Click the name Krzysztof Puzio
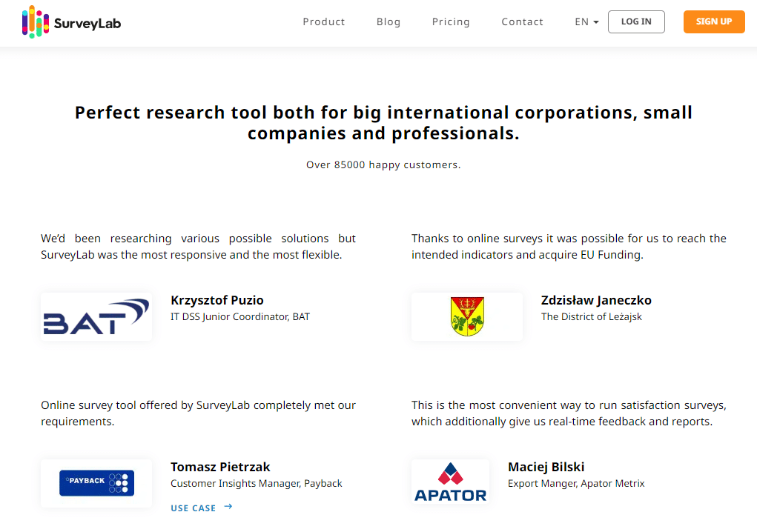This screenshot has height=532, width=757. [x=217, y=301]
